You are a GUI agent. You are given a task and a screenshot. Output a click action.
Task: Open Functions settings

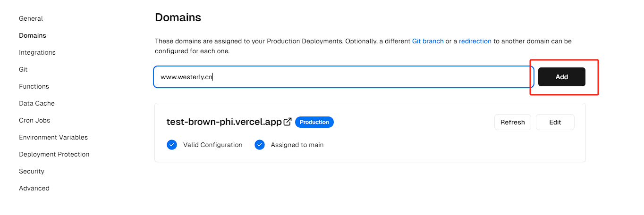tap(34, 86)
